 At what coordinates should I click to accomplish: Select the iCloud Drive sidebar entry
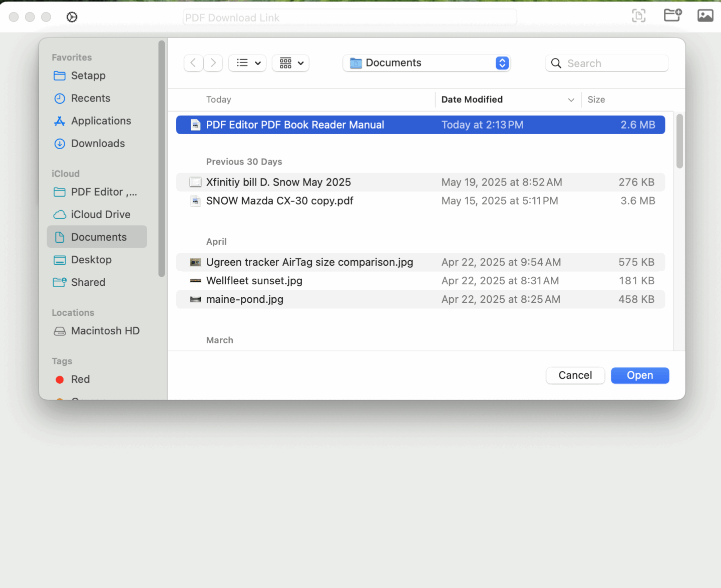tap(100, 214)
